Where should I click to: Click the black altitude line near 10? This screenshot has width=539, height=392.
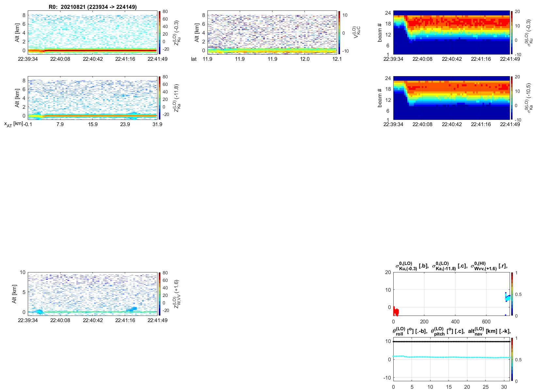coord(451,342)
